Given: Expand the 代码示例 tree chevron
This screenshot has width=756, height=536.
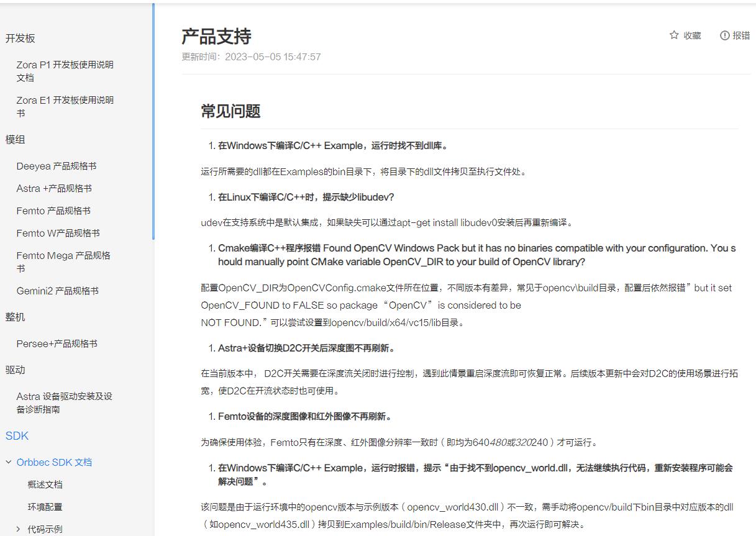Looking at the screenshot, I should (x=19, y=529).
